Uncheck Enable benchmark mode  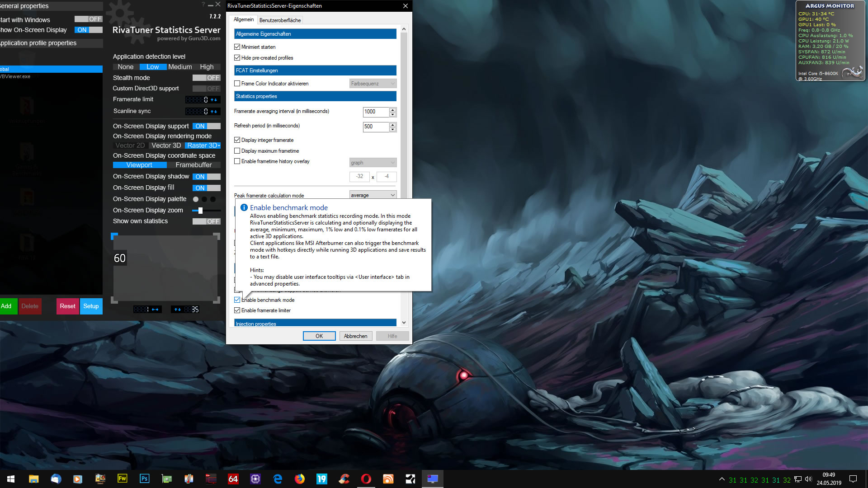(x=237, y=300)
